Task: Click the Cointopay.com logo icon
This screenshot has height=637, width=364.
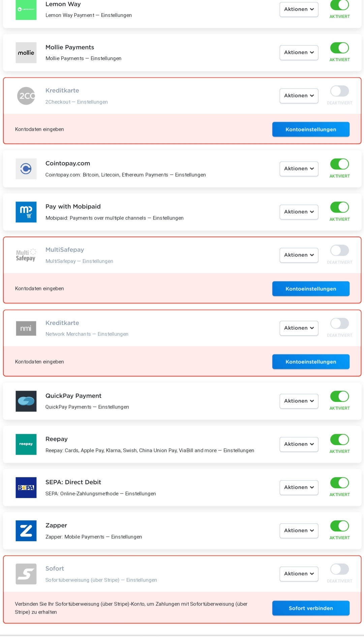Action: click(x=26, y=169)
